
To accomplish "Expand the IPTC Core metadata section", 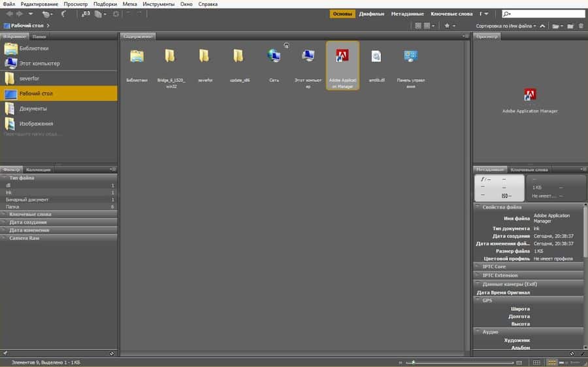I will coord(478,266).
